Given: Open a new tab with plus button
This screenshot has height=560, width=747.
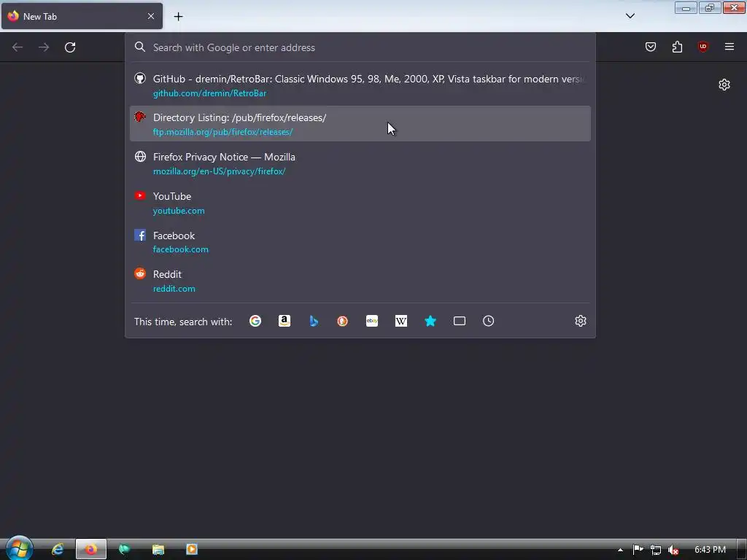Looking at the screenshot, I should click(178, 16).
